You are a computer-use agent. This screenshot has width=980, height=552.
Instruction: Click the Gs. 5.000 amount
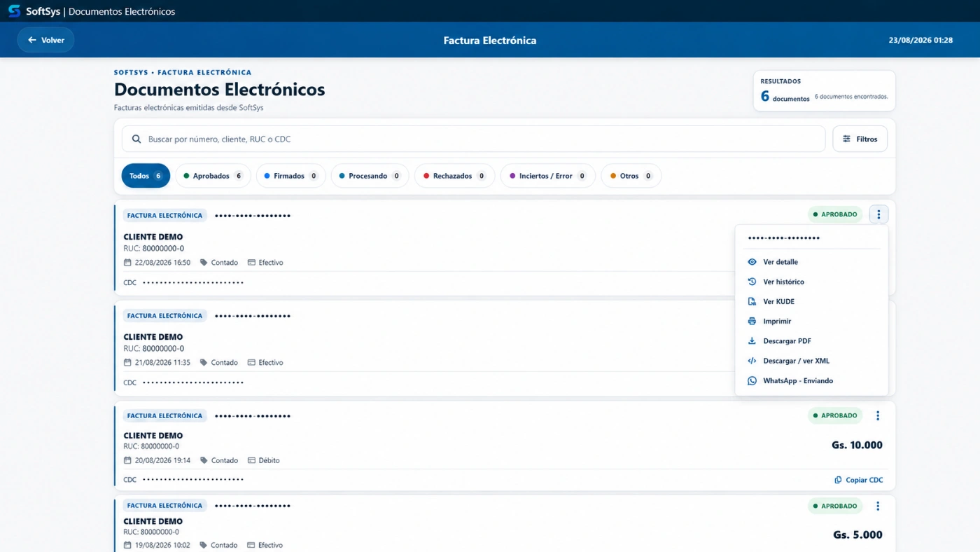point(857,534)
